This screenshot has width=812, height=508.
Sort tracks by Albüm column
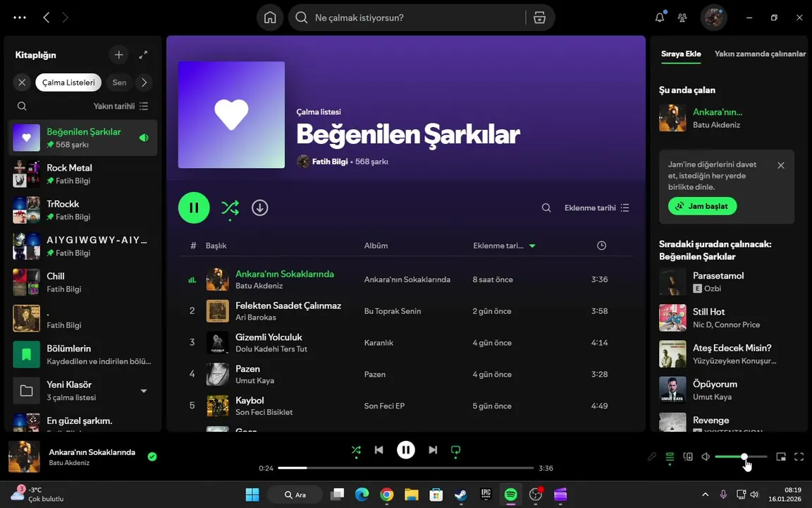(x=376, y=246)
